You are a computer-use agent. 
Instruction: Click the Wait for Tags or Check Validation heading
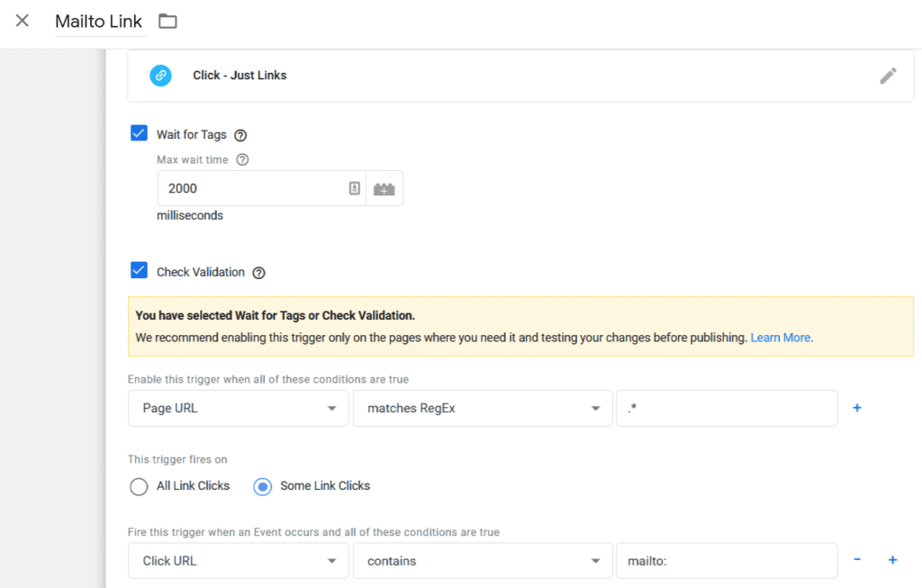pos(275,315)
